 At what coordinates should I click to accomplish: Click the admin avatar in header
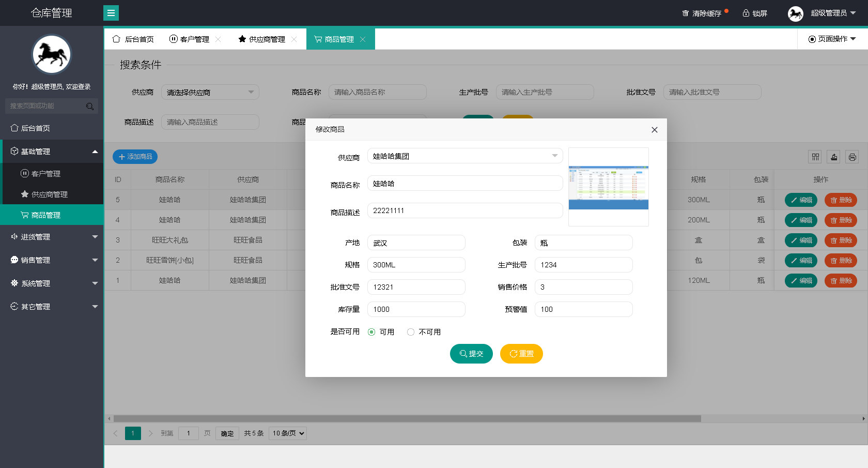pyautogui.click(x=796, y=13)
